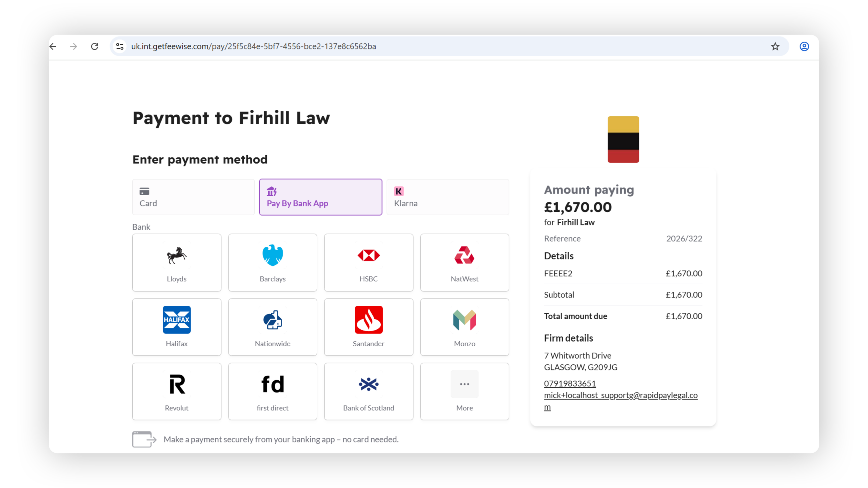Click the firm phone number link
The height and width of the screenshot is (488, 868).
pyautogui.click(x=570, y=383)
